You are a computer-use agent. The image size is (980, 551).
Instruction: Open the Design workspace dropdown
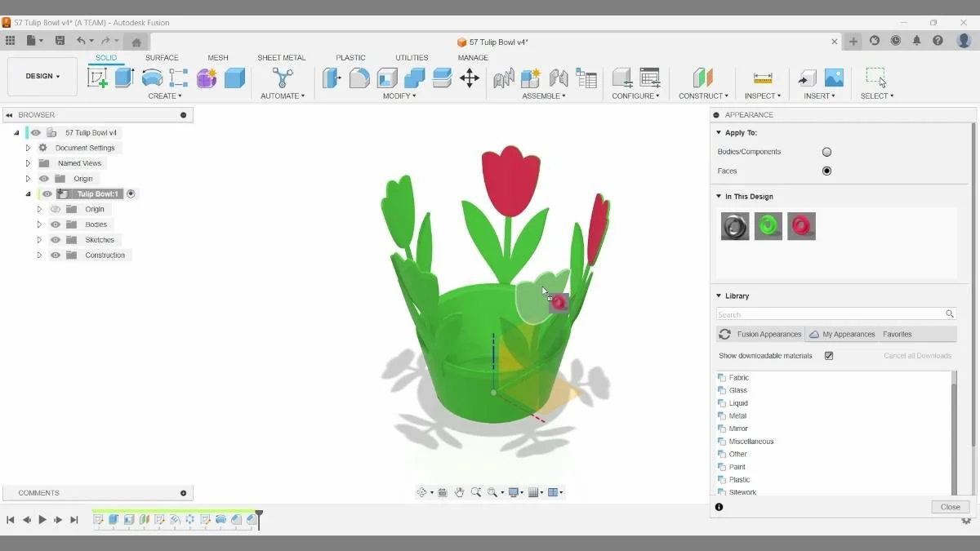(x=42, y=76)
